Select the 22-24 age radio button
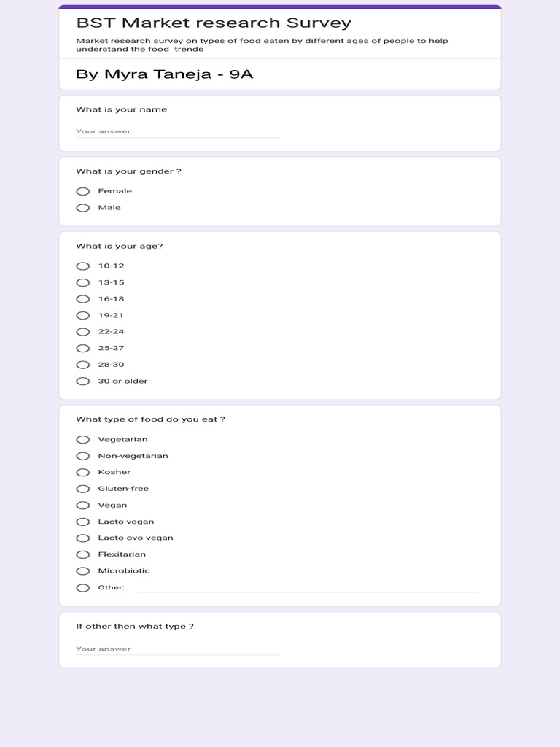Screen dimensions: 560x747 click(x=83, y=332)
